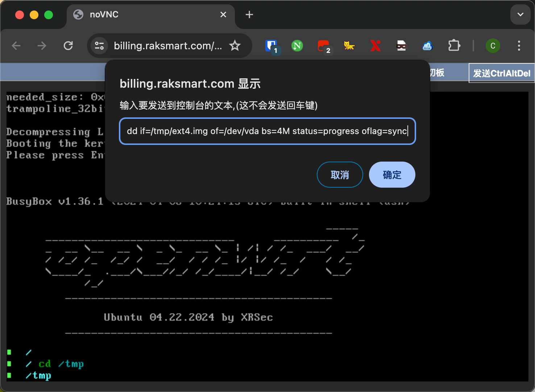The height and width of the screenshot is (392, 535).
Task: Open the Aria cloud extension
Action: [428, 46]
